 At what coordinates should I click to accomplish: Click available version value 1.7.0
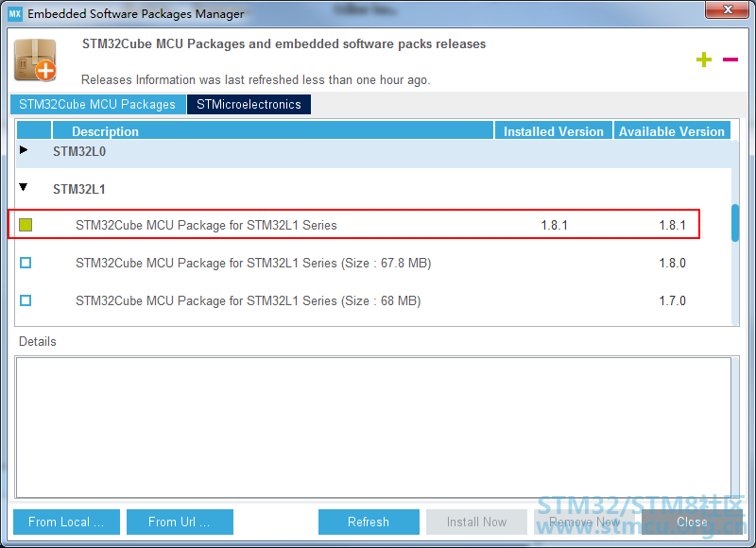[x=672, y=300]
